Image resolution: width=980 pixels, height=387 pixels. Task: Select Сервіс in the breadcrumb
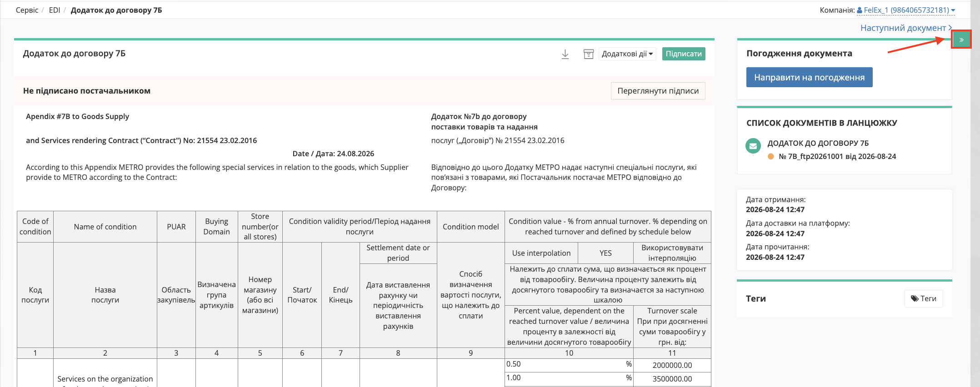(27, 10)
